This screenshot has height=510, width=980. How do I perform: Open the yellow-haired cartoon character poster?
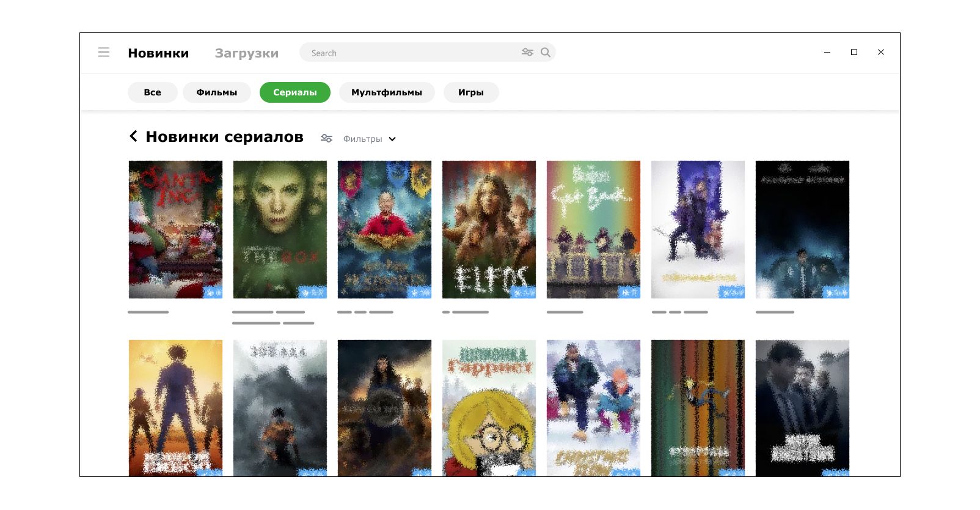[489, 408]
